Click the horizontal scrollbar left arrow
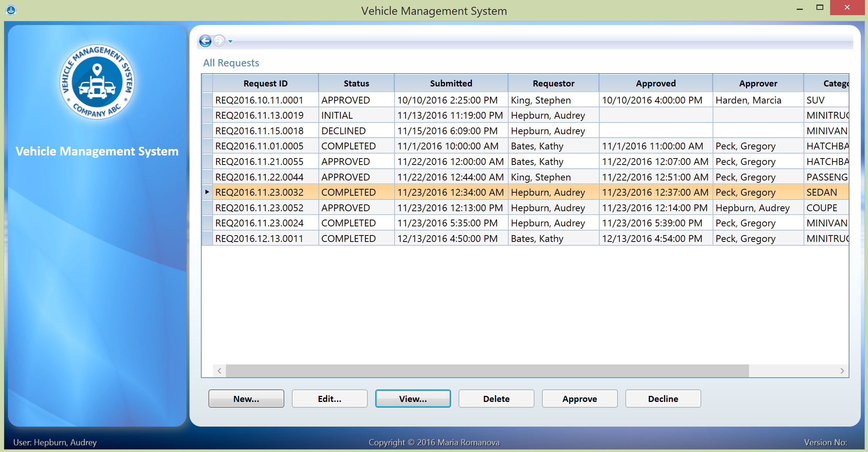 [x=219, y=371]
